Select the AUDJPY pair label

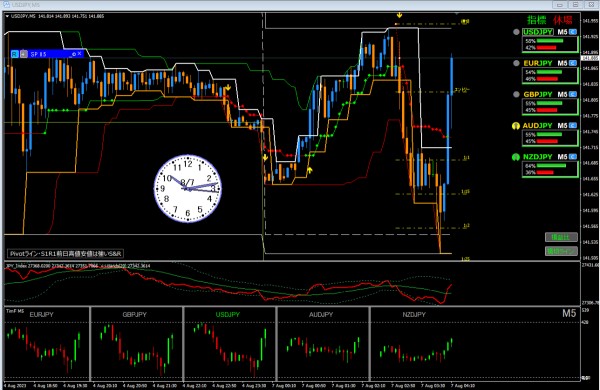point(538,126)
